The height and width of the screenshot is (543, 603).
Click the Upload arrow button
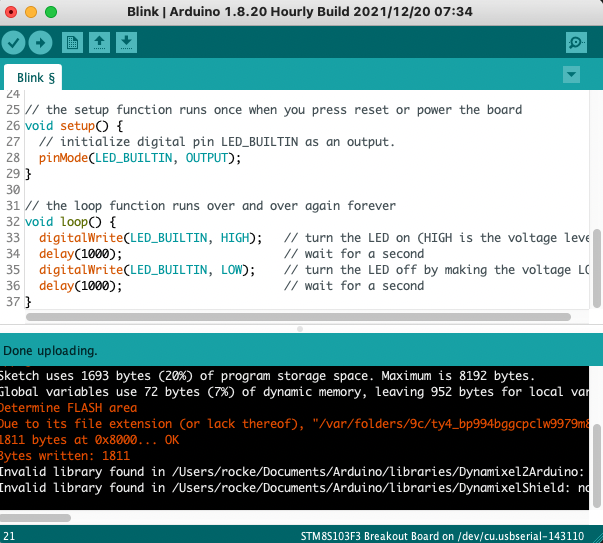(40, 43)
